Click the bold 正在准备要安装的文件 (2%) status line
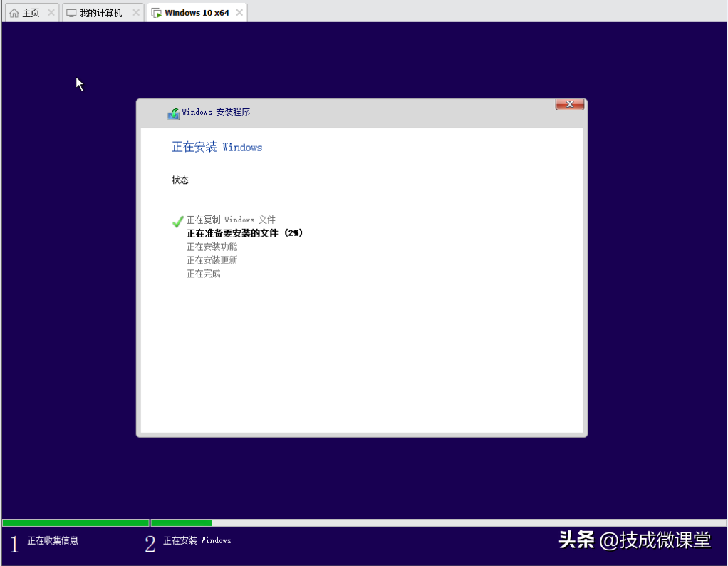Screen dimensions: 728x566 [x=244, y=233]
